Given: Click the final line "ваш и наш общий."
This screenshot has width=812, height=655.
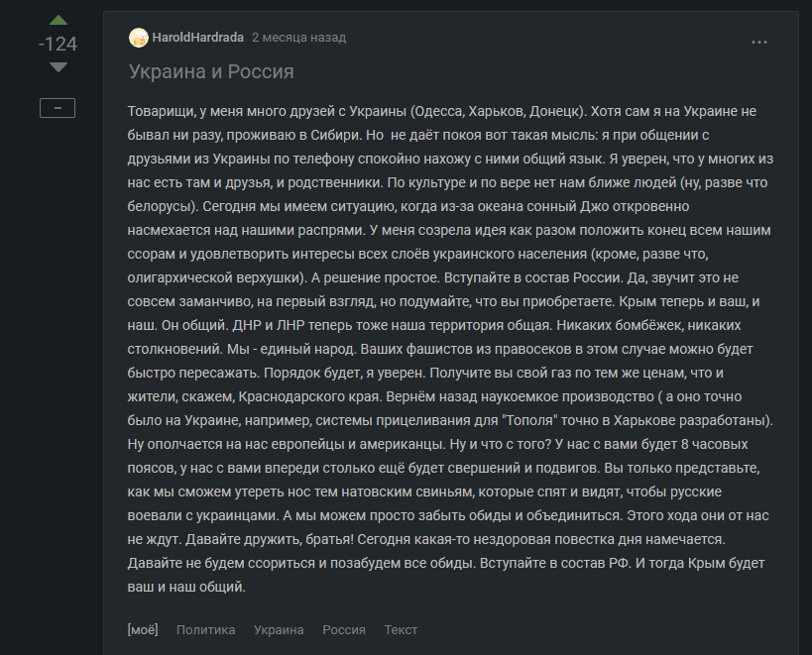Looking at the screenshot, I should (186, 588).
